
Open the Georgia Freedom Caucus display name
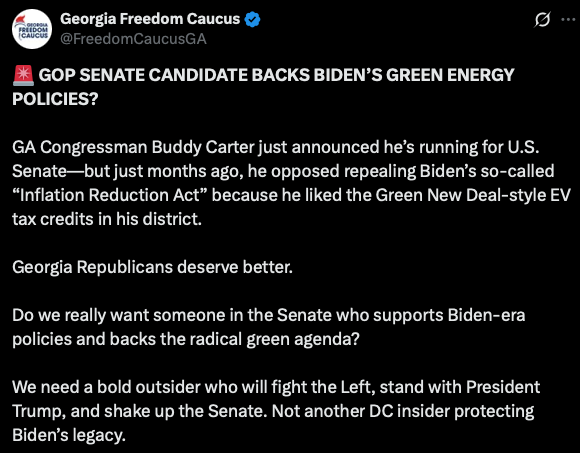pos(150,19)
